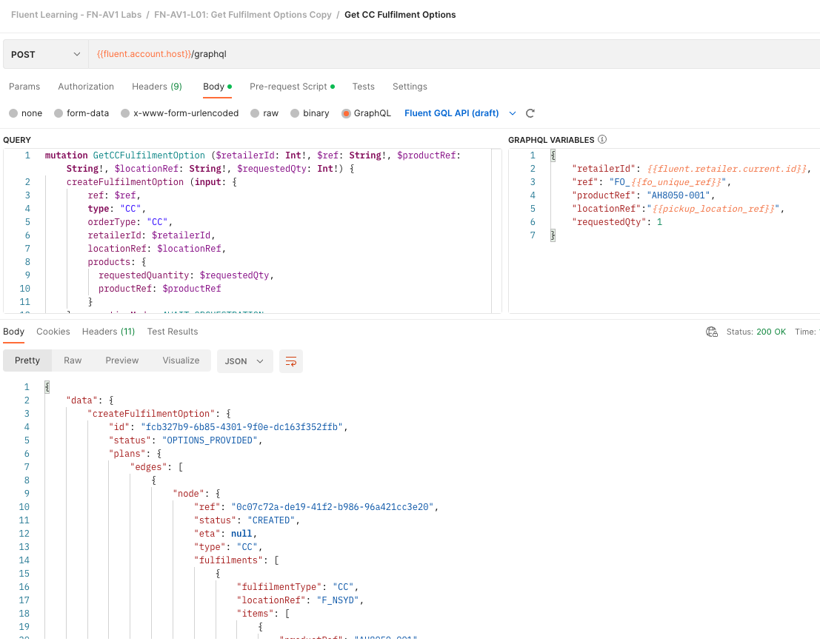This screenshot has width=820, height=644.
Task: Select binary body type
Action: tap(310, 113)
